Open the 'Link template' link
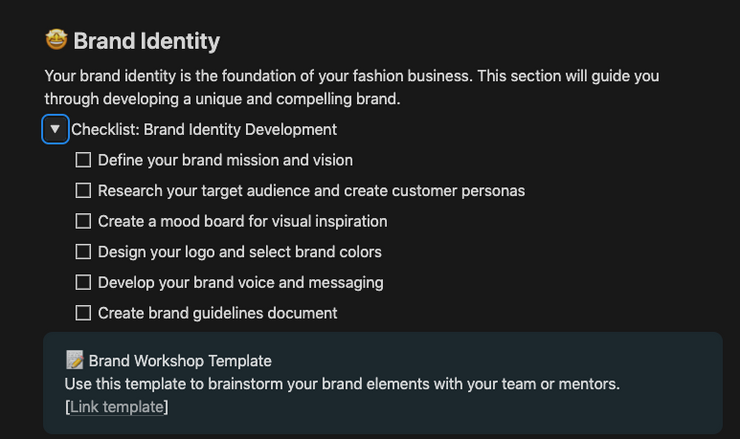Screen dimensions: 740x439 [117, 406]
